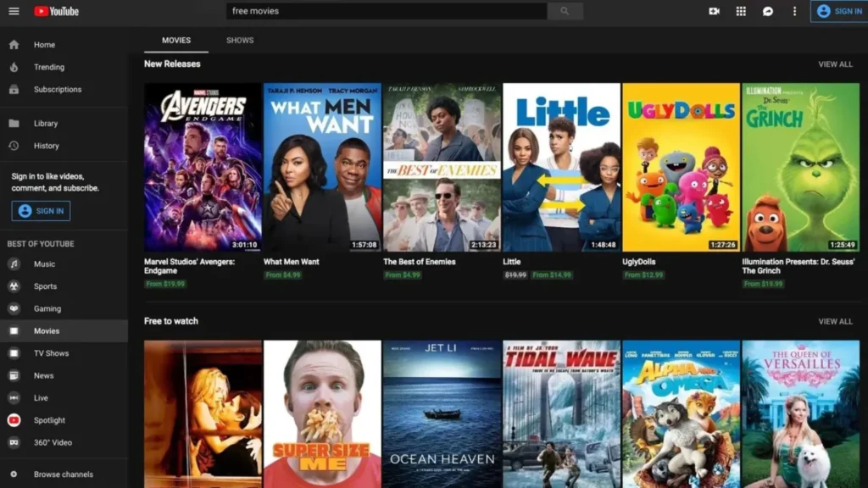
Task: Select the Movies tab
Action: pos(176,40)
